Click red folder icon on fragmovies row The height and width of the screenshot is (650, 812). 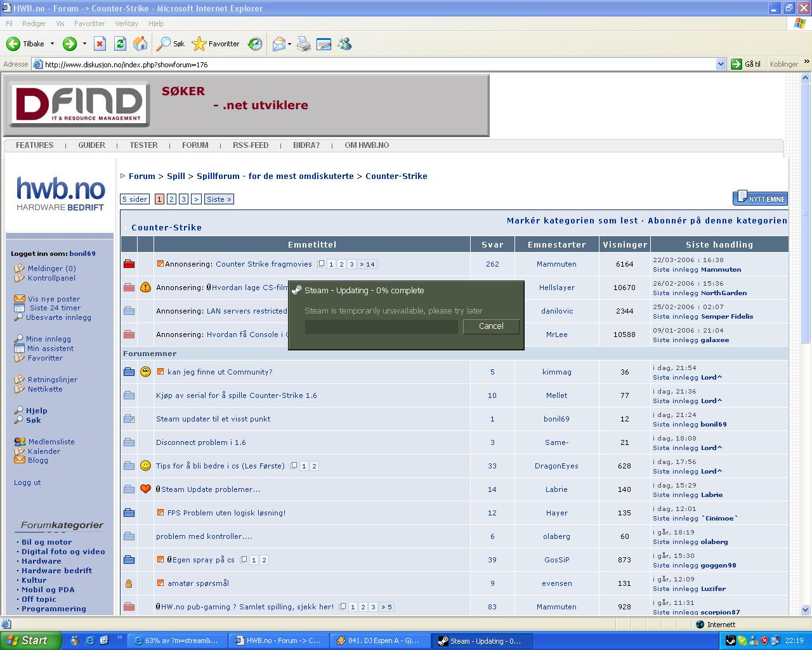pos(129,264)
